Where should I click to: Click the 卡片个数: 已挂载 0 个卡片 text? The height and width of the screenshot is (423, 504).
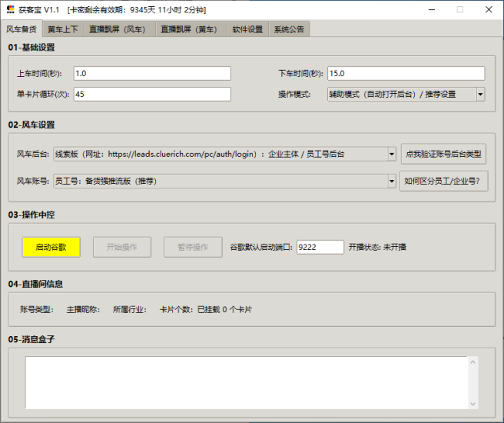pyautogui.click(x=206, y=309)
